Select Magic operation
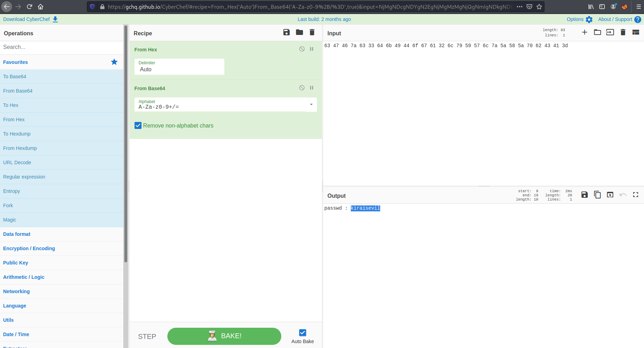The image size is (644, 348). [61, 220]
